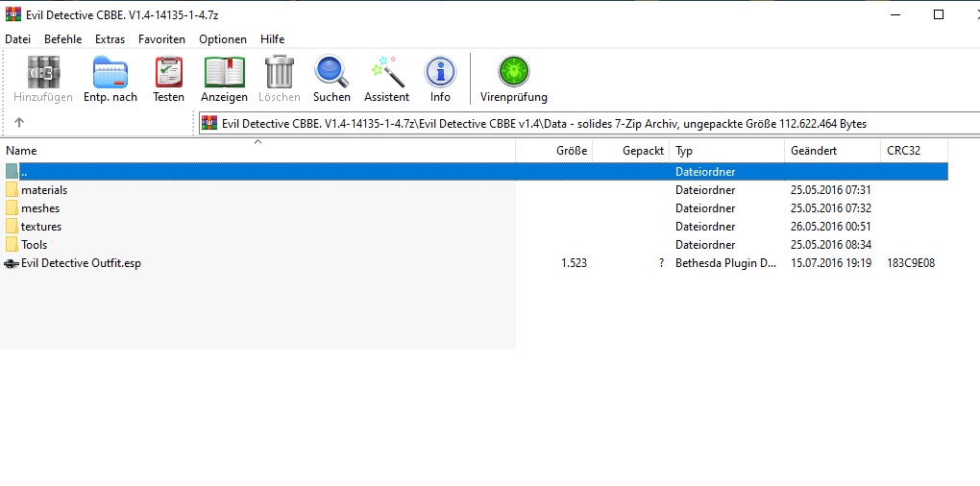Click the archive path address field
The height and width of the screenshot is (486, 980).
point(576,124)
